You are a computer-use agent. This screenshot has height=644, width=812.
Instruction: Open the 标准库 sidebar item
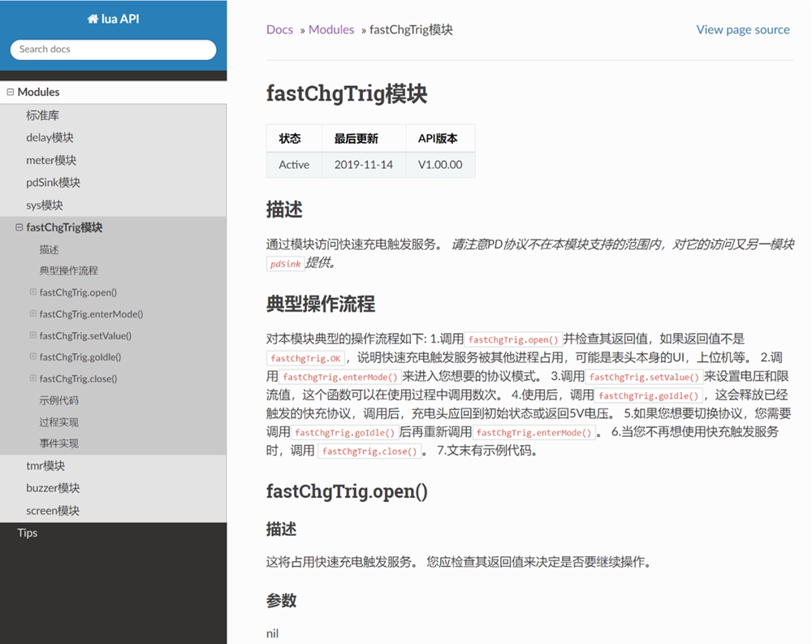coord(43,115)
